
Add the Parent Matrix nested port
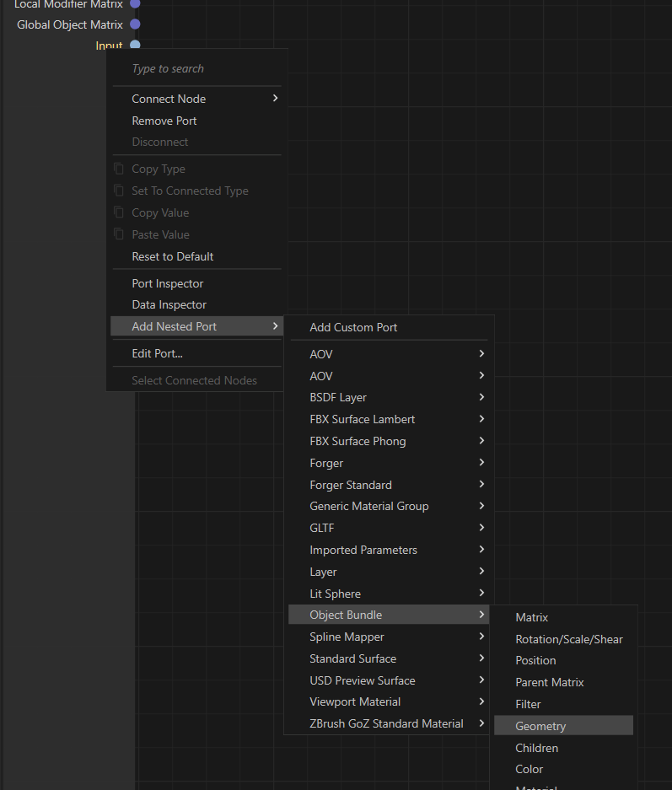(563, 683)
